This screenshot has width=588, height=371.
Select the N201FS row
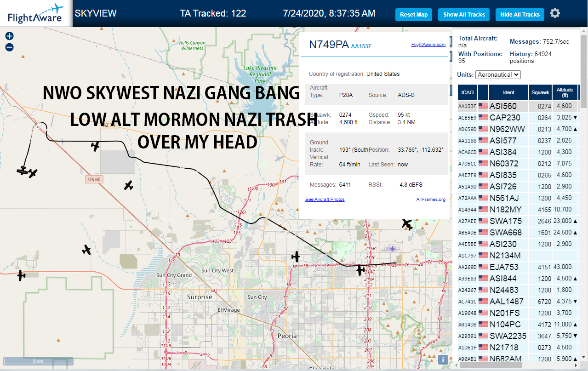pos(518,313)
